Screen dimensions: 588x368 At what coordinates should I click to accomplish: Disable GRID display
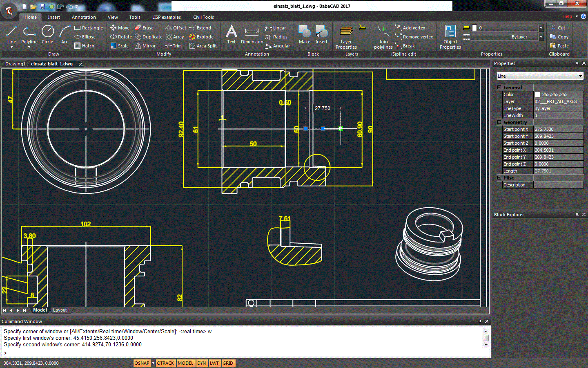pyautogui.click(x=228, y=363)
